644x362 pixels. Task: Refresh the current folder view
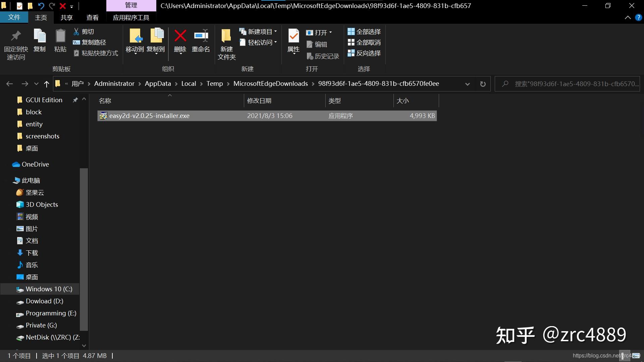tap(483, 84)
